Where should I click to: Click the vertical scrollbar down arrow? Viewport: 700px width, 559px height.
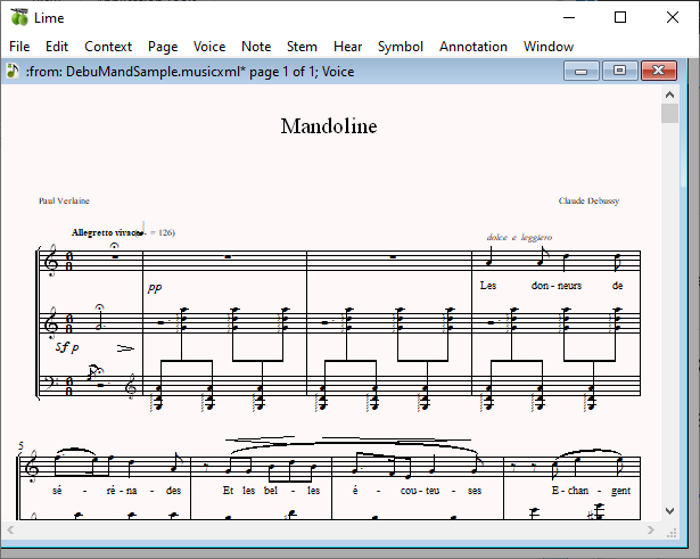click(x=670, y=510)
